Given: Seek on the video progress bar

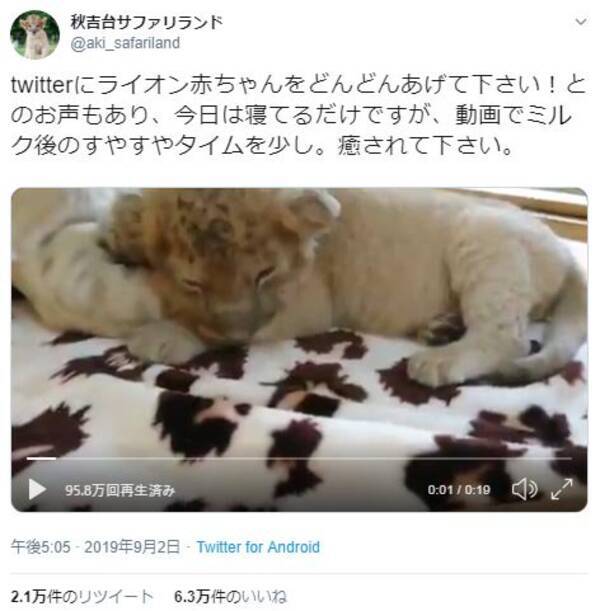Looking at the screenshot, I should pyautogui.click(x=299, y=459).
